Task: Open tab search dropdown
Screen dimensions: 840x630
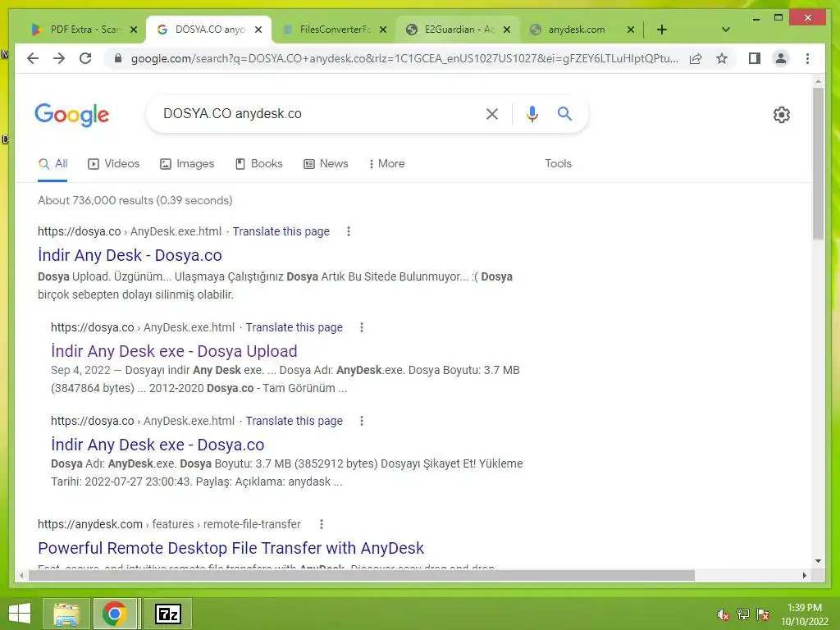Action: tap(726, 30)
